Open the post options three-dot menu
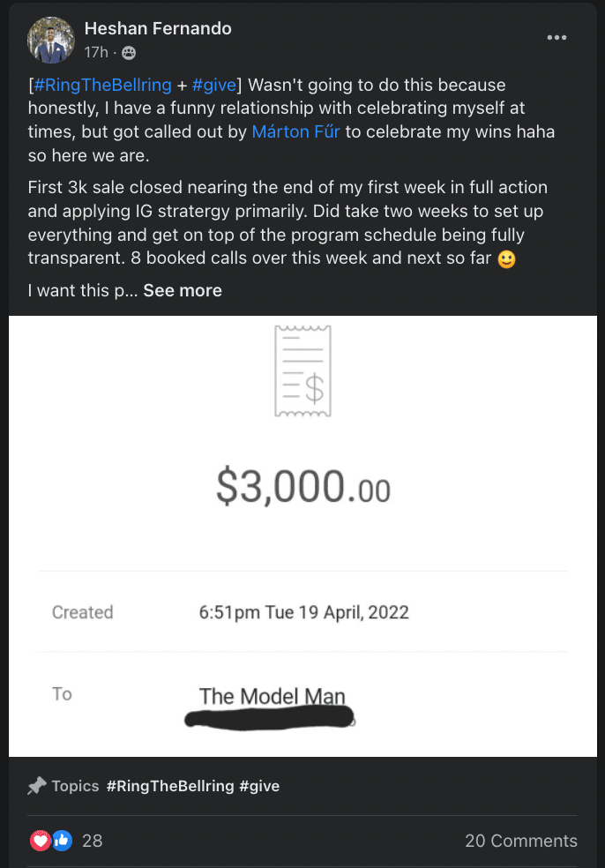This screenshot has width=605, height=868. click(556, 38)
